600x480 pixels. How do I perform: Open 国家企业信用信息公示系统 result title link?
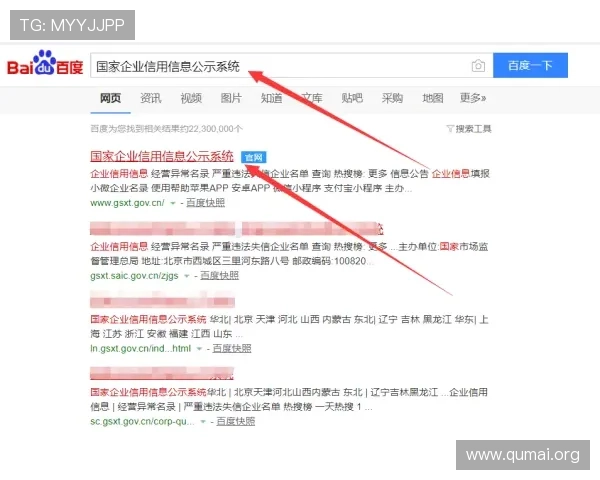pyautogui.click(x=161, y=156)
